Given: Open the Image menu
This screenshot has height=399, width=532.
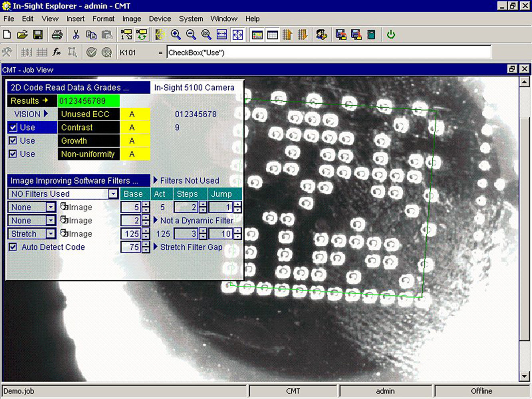Looking at the screenshot, I should tap(132, 19).
